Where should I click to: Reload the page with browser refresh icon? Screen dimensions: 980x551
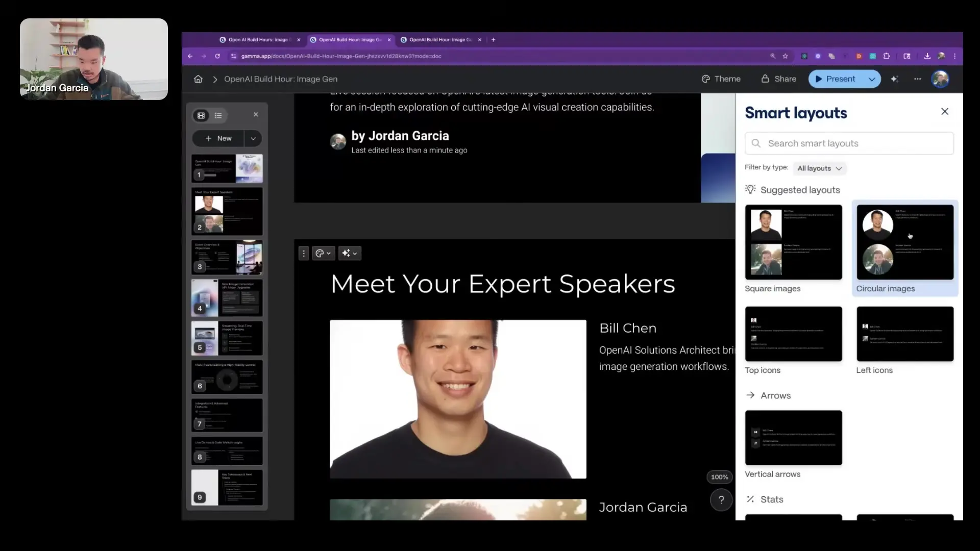(217, 56)
